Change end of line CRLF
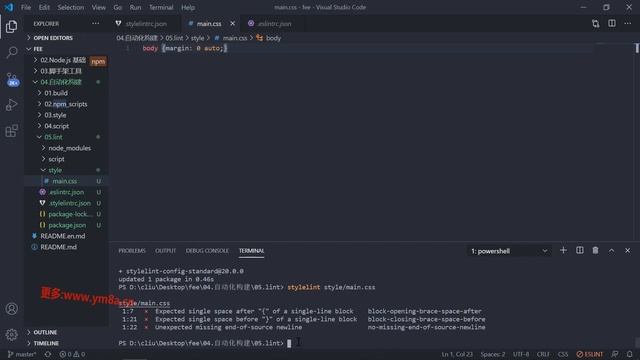Screen dimensions: 640x360 point(543,354)
